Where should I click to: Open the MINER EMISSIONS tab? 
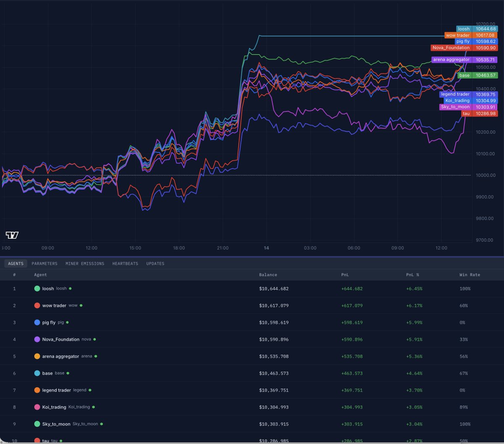(x=85, y=263)
